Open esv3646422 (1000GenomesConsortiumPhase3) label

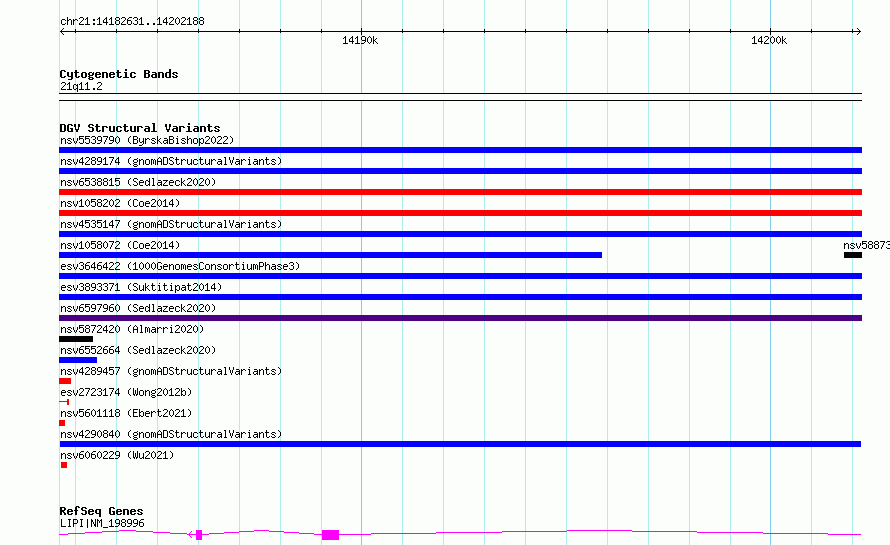180,266
